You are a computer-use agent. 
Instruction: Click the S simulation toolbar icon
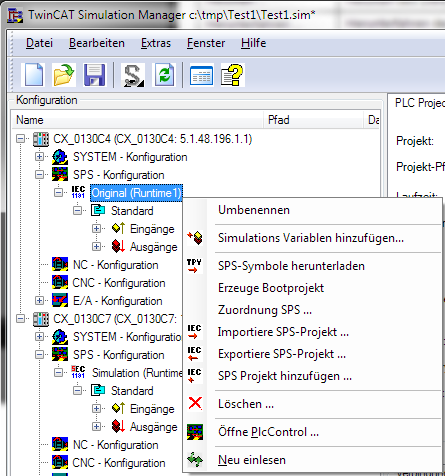click(x=133, y=75)
